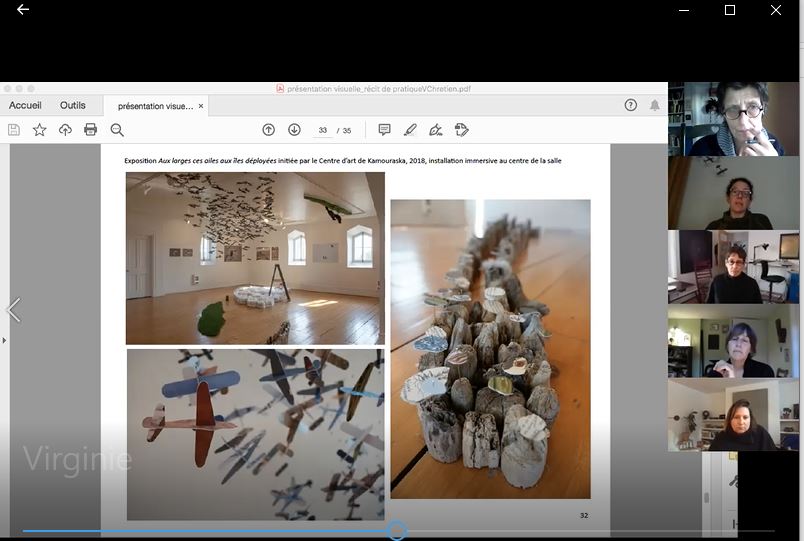Screen dimensions: 804x541
Task: Open the search magnifier tool
Action: [117, 130]
